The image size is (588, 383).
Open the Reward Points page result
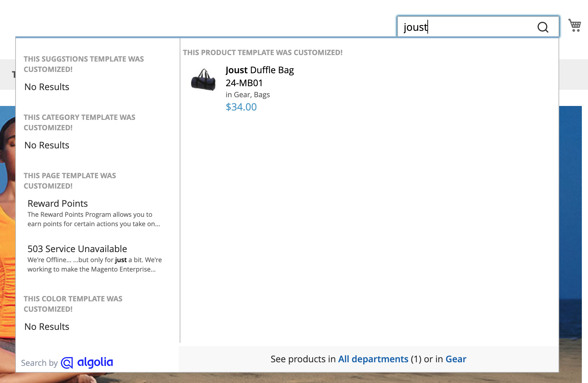(x=58, y=203)
